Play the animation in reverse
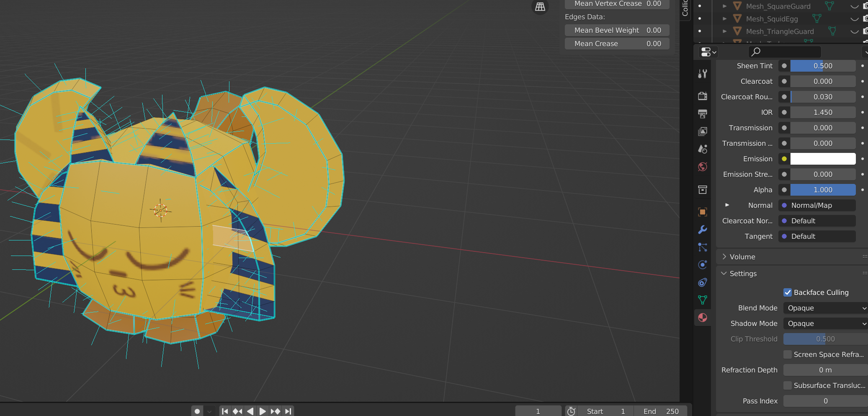The image size is (868, 416). tap(250, 411)
